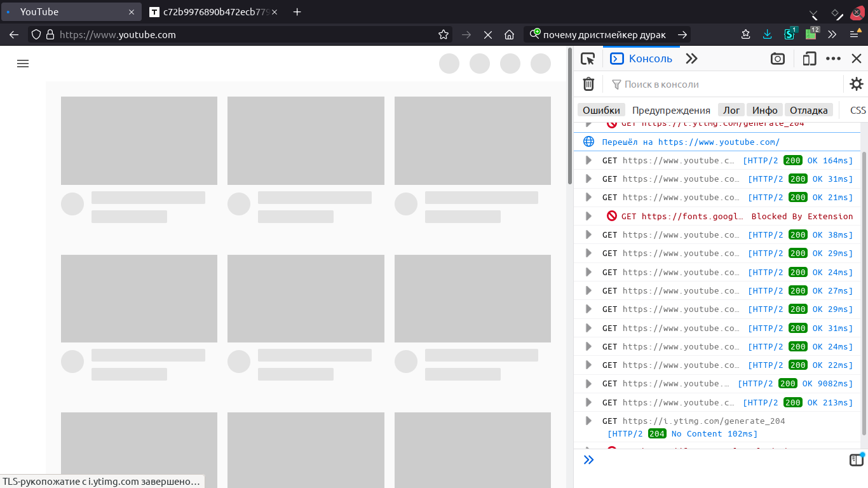868x488 pixels.
Task: Expand GET request taking 21ms
Action: [x=588, y=198]
